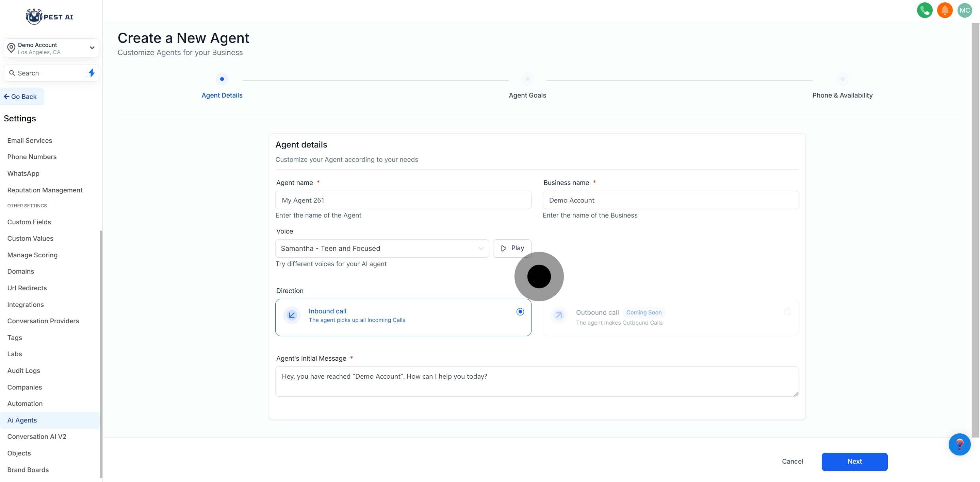This screenshot has width=980, height=482.
Task: Click the Pest AI robot logo
Action: pyautogui.click(x=34, y=17)
